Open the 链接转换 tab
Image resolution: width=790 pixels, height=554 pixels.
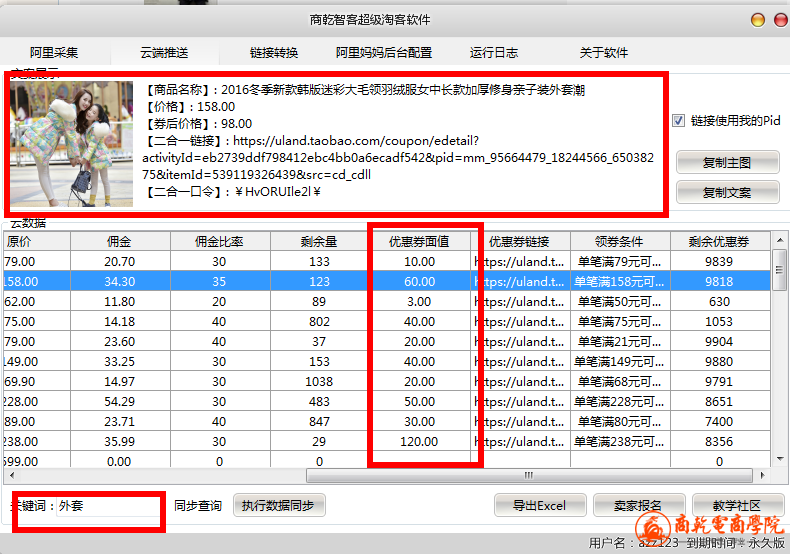pos(274,52)
